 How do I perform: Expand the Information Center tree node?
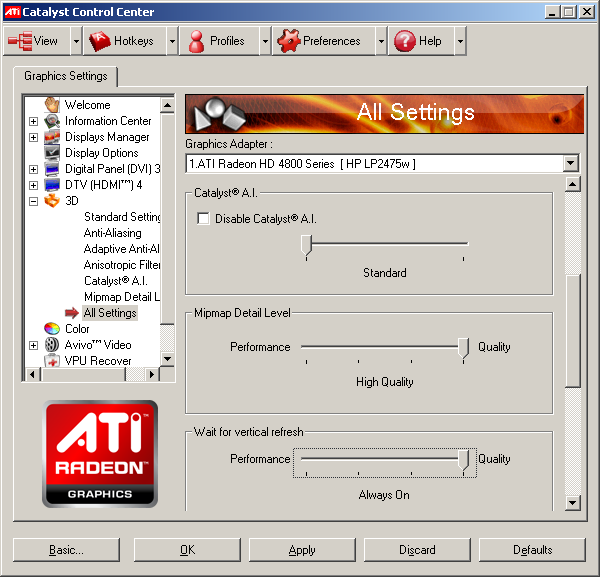click(33, 121)
